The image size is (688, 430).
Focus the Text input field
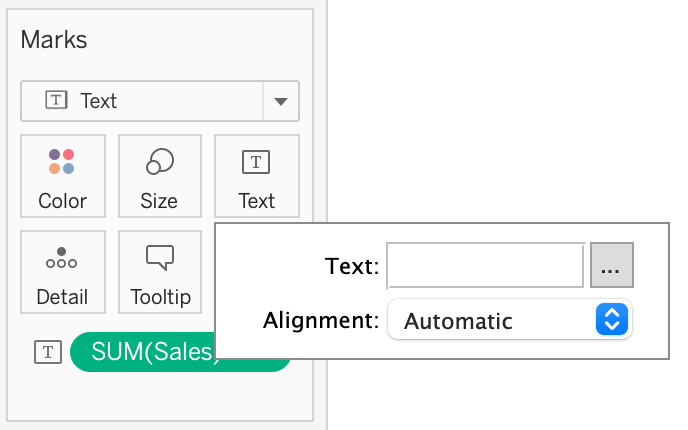(x=485, y=266)
